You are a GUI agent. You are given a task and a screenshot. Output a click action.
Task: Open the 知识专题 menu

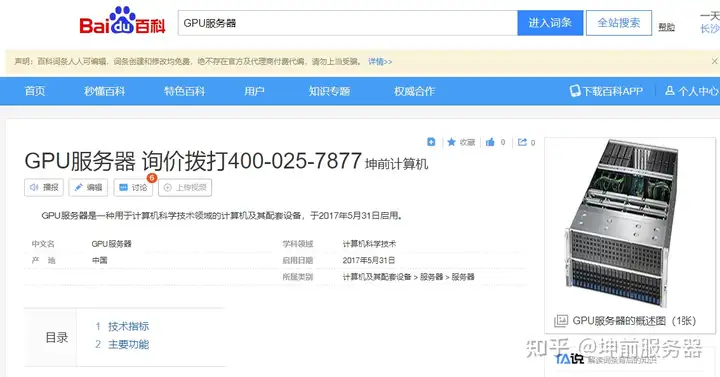(x=329, y=91)
